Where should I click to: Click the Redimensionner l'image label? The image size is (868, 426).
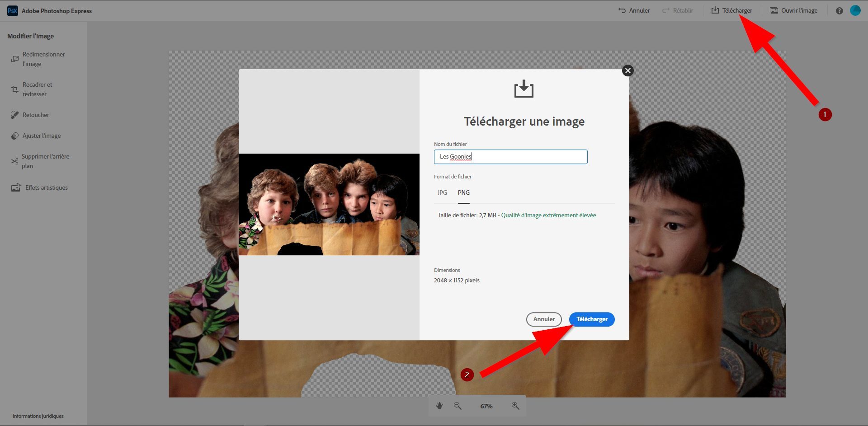[x=44, y=59]
